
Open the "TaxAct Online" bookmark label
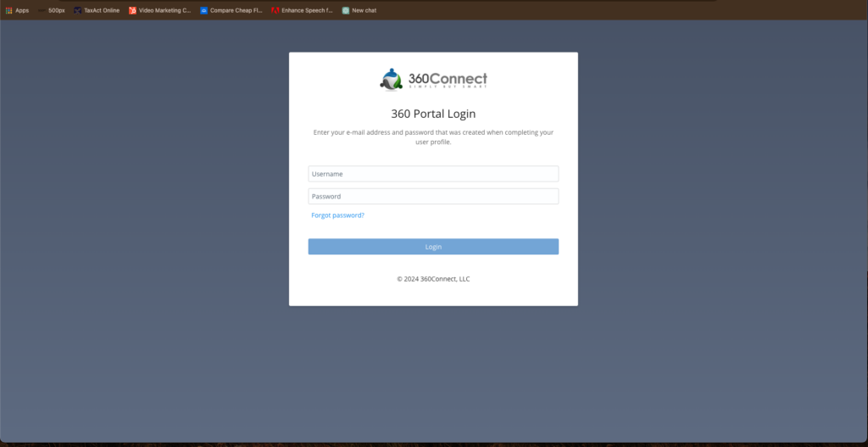click(x=102, y=10)
